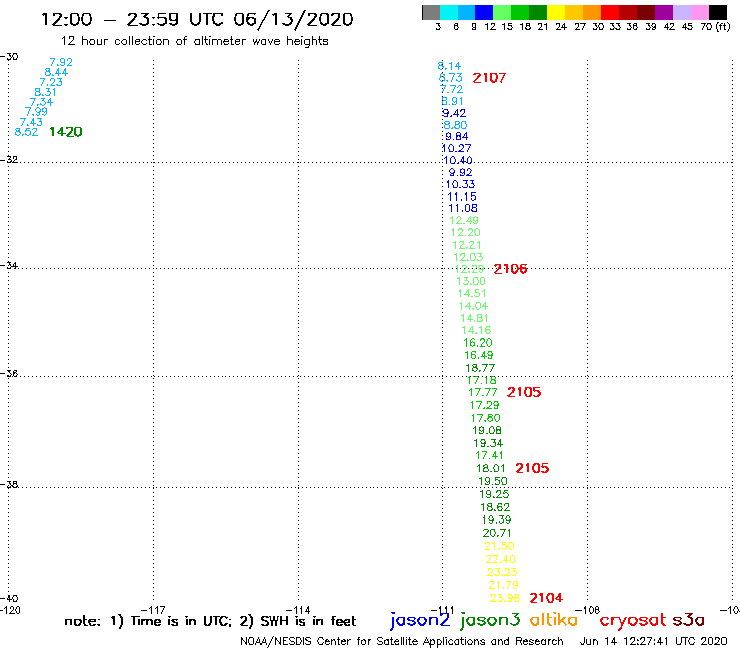
Task: Select the longitude label -114
Action: point(298,610)
